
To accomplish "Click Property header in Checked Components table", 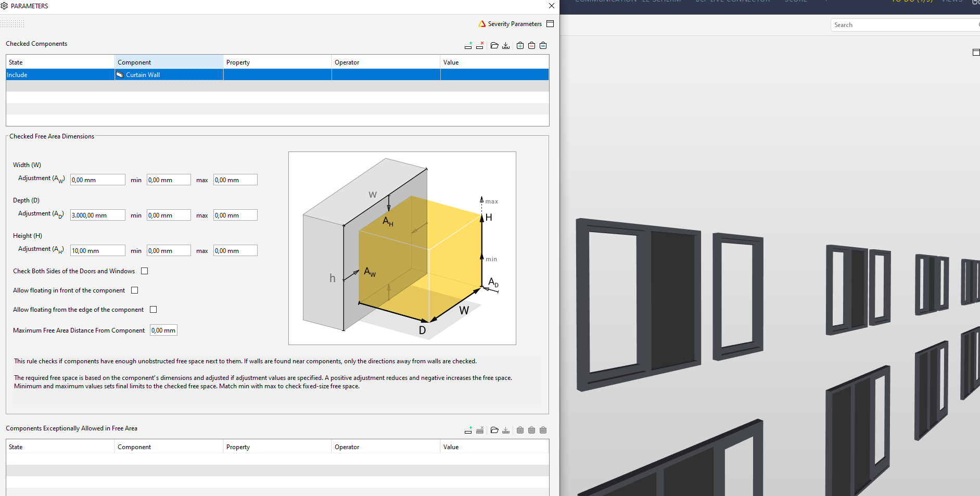I will 277,62.
